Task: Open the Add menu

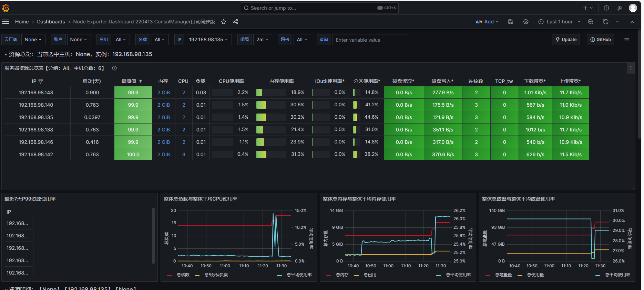Action: [487, 22]
